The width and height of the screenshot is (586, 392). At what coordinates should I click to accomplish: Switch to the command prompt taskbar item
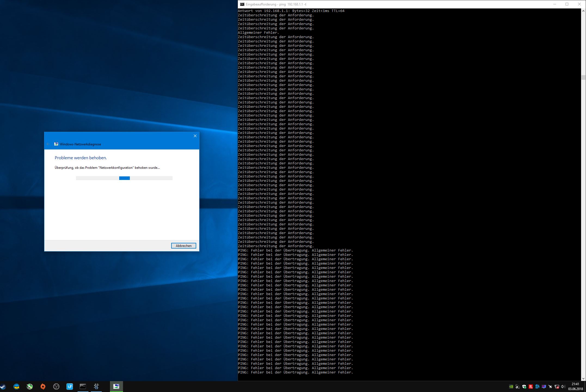tap(83, 387)
